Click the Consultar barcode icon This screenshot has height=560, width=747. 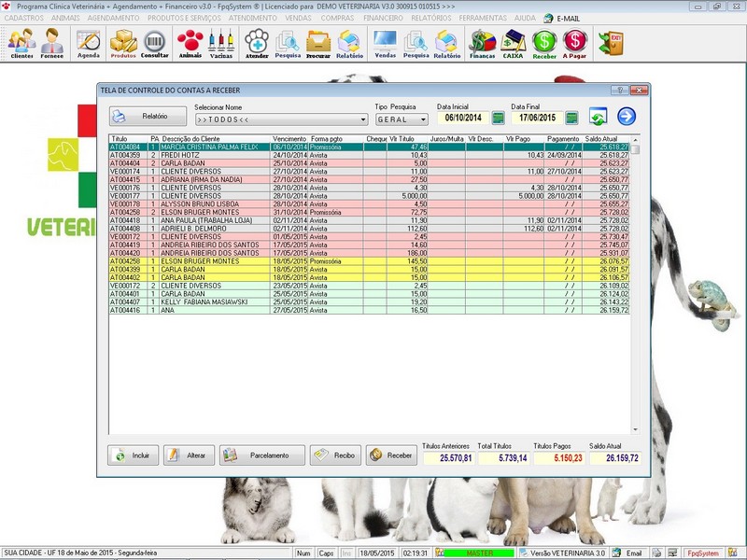point(155,43)
